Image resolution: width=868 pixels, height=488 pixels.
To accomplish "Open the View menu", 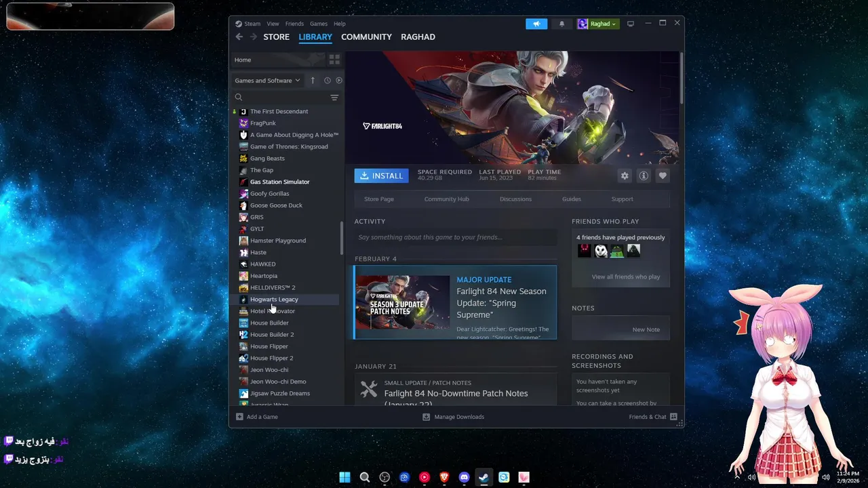I will pyautogui.click(x=273, y=24).
